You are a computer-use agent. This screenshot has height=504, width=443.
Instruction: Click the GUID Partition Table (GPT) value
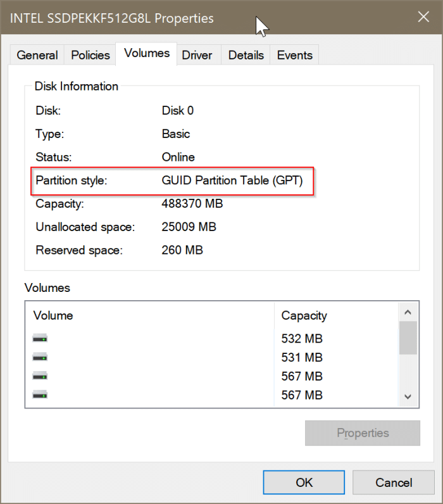point(232,180)
